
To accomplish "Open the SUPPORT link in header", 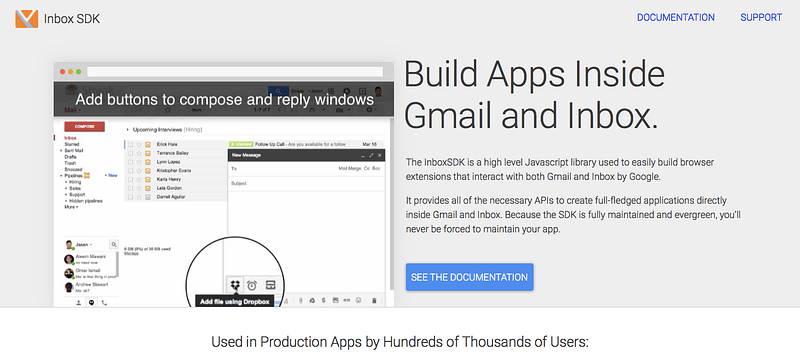I will click(x=761, y=17).
